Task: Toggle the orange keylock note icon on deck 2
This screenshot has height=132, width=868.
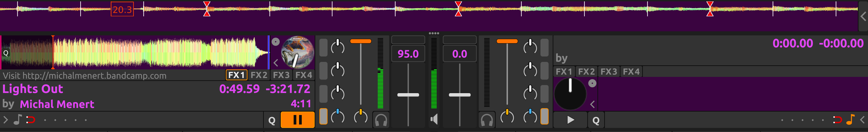Action: [850, 120]
